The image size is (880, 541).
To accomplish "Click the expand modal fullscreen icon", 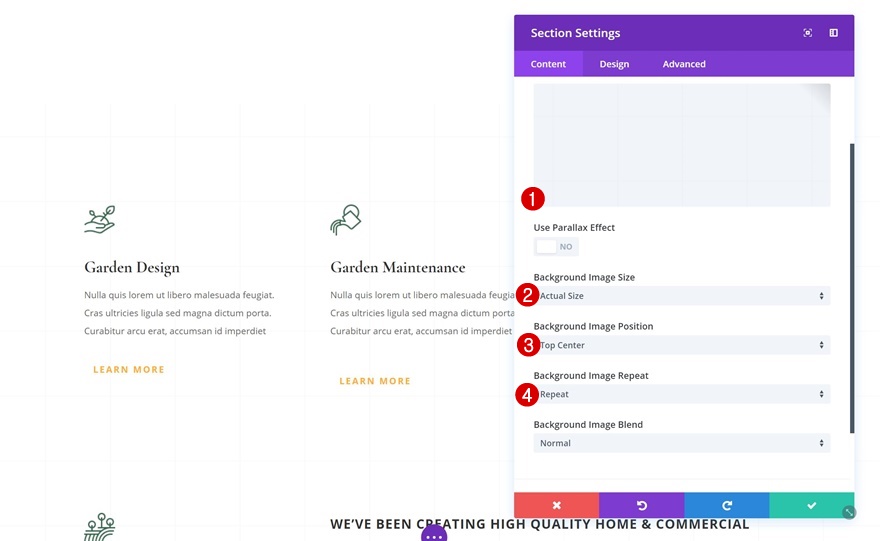I will (808, 33).
